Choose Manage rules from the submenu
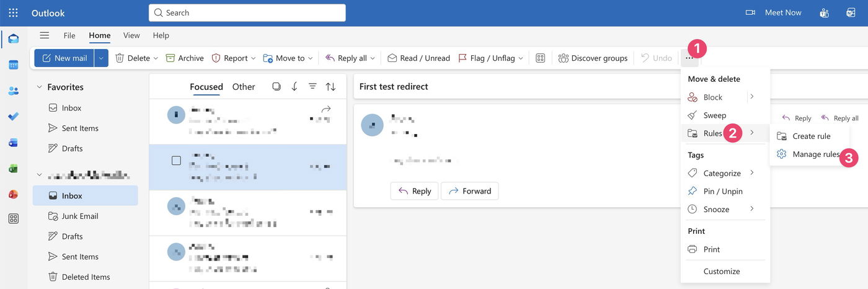The height and width of the screenshot is (289, 868). [x=815, y=154]
